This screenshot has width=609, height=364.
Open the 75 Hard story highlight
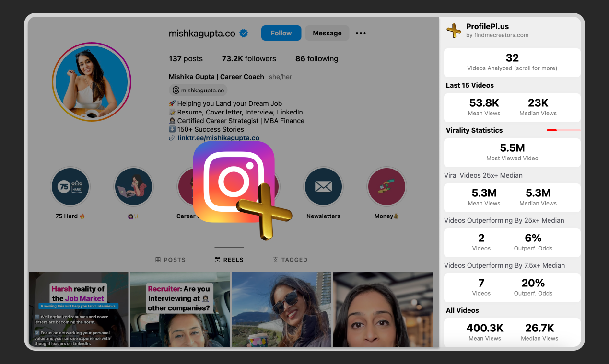tap(70, 186)
